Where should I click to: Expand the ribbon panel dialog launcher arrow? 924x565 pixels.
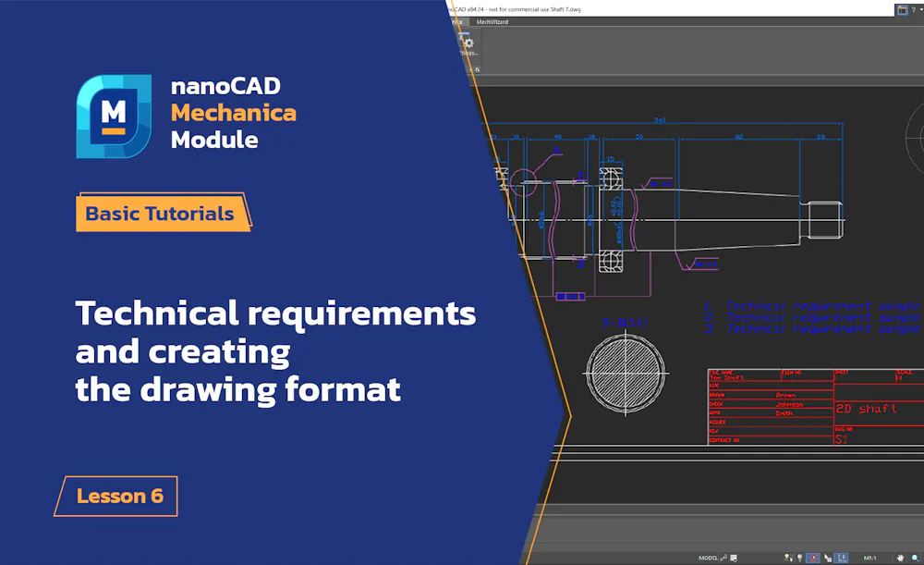478,69
